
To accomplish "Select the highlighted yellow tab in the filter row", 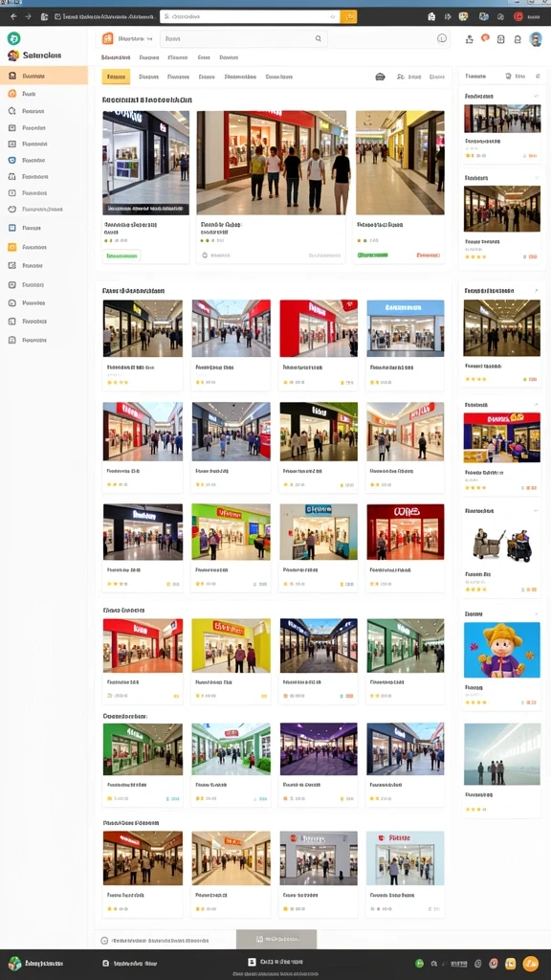I will click(116, 77).
